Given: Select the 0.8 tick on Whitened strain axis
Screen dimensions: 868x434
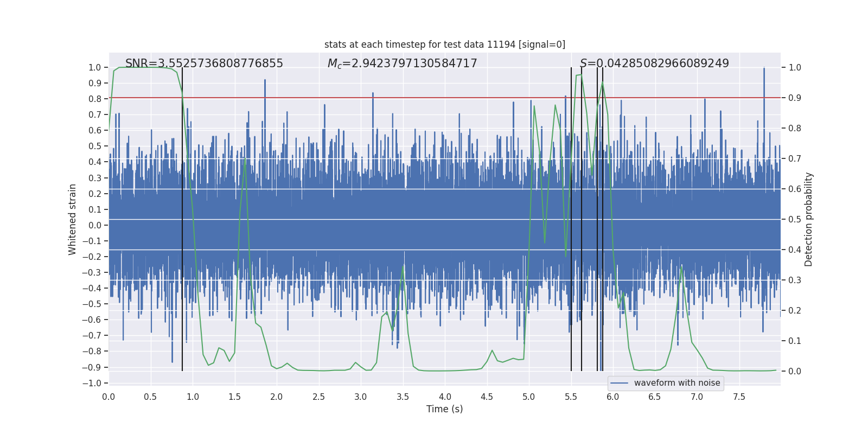Looking at the screenshot, I should click(95, 99).
